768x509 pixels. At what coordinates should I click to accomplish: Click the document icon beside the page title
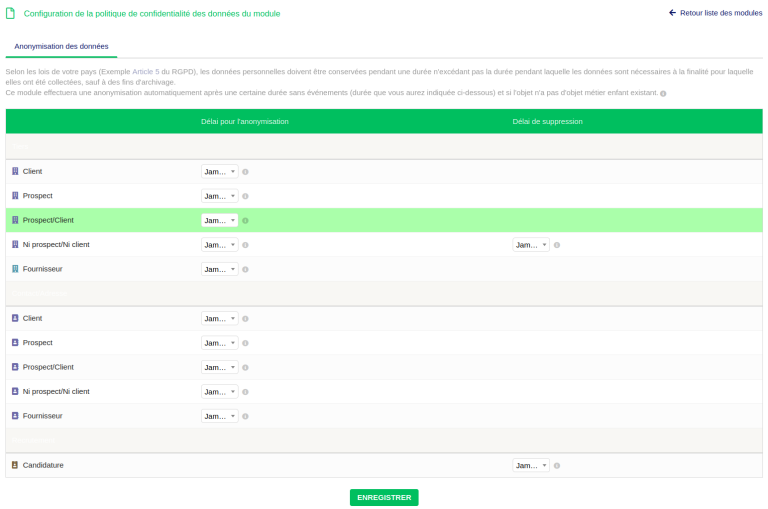(11, 14)
